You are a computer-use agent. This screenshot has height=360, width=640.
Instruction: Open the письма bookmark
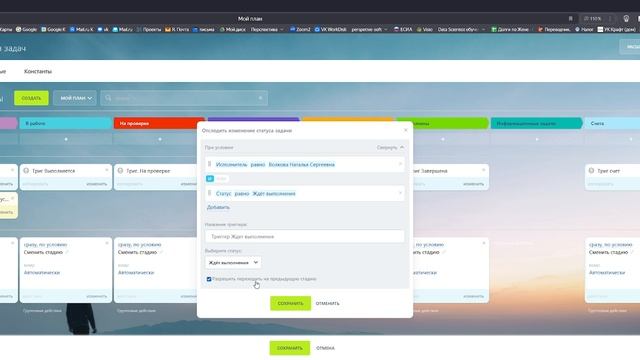tap(203, 29)
